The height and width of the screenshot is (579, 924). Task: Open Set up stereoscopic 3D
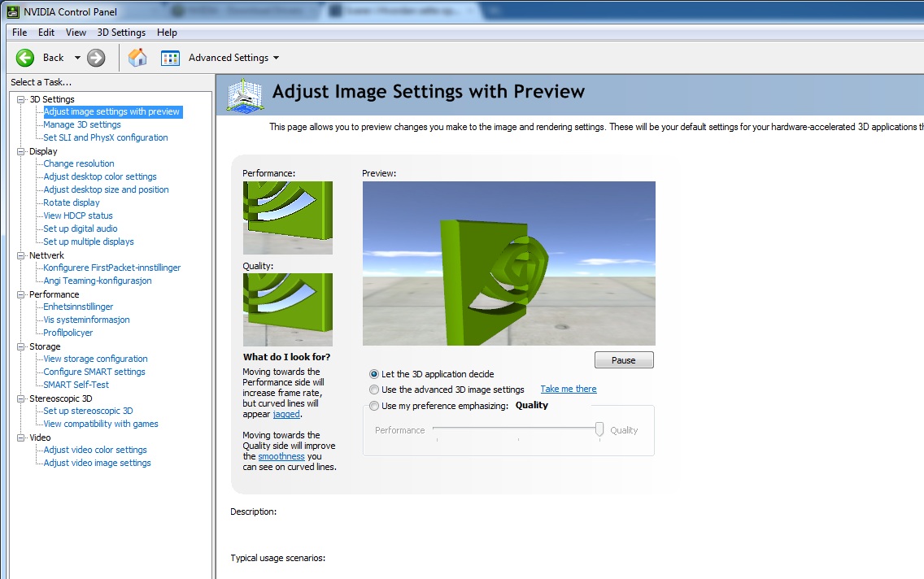(88, 411)
